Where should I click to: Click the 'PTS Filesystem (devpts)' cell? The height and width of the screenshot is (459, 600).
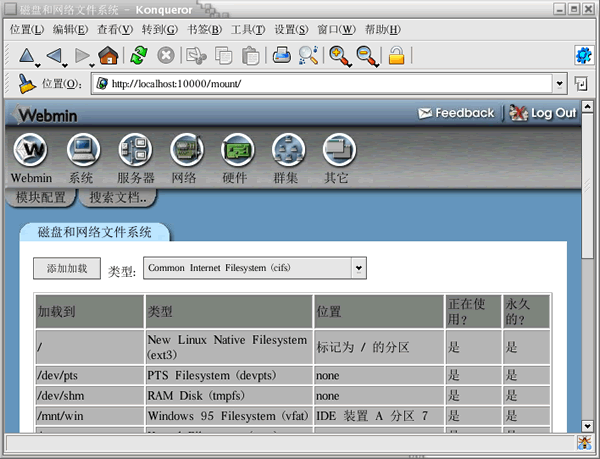[228, 375]
